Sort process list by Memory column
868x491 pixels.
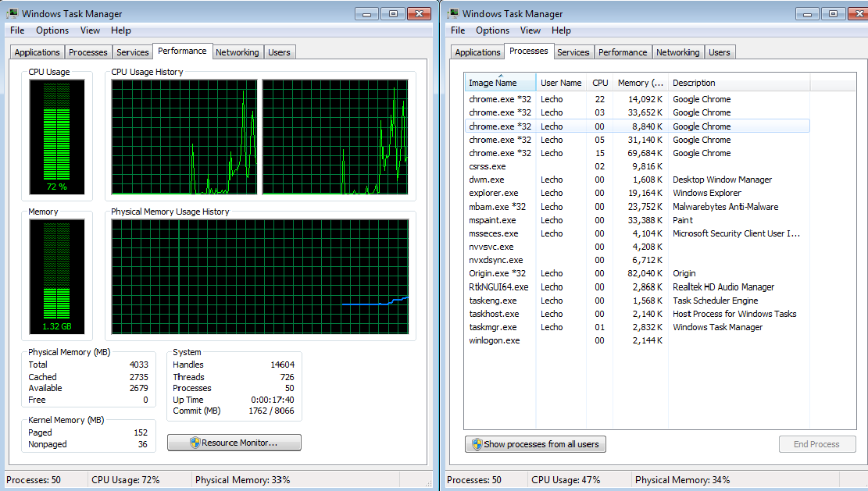[x=641, y=83]
